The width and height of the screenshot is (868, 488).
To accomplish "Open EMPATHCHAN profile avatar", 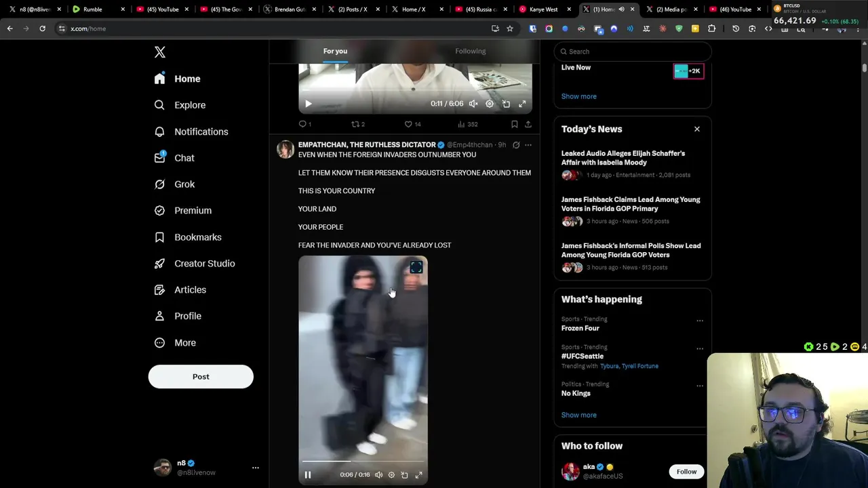I will pyautogui.click(x=285, y=149).
